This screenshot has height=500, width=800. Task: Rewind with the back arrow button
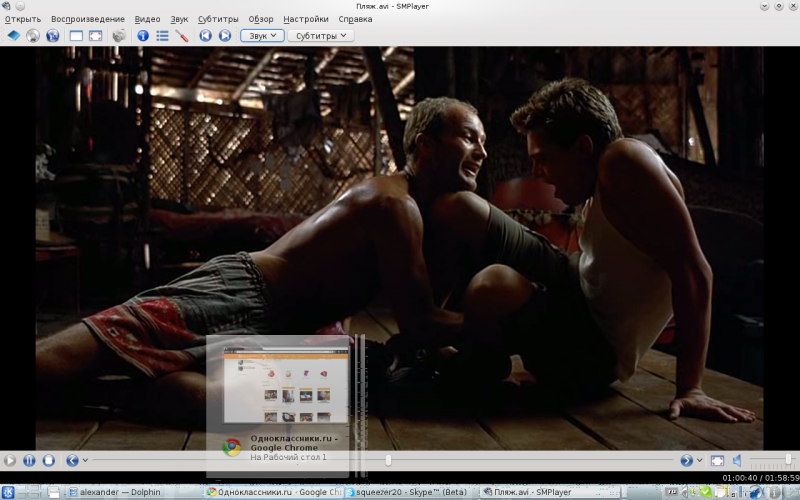(72, 460)
